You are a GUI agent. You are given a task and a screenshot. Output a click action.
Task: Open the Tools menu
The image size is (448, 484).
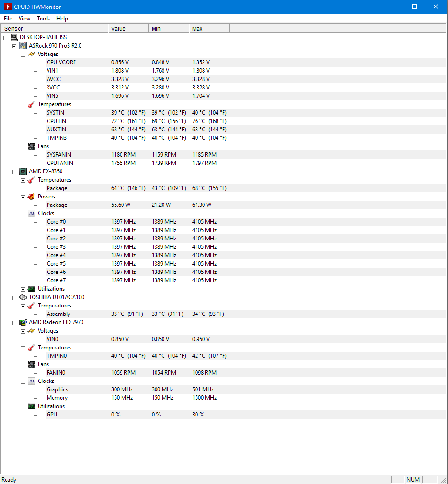pyautogui.click(x=43, y=19)
